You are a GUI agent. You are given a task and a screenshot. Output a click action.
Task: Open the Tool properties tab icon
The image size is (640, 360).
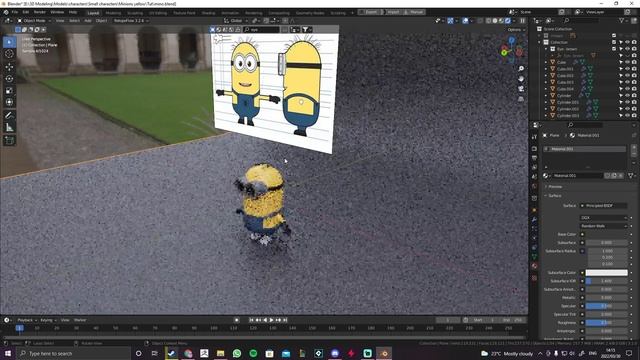[534, 137]
